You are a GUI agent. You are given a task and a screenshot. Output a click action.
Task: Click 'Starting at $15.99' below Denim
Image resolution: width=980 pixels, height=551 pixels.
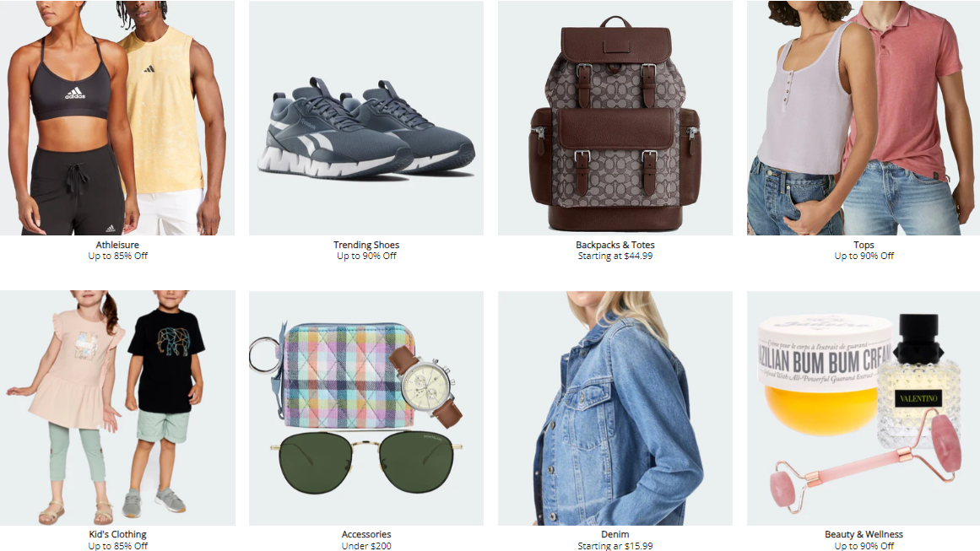(x=615, y=546)
